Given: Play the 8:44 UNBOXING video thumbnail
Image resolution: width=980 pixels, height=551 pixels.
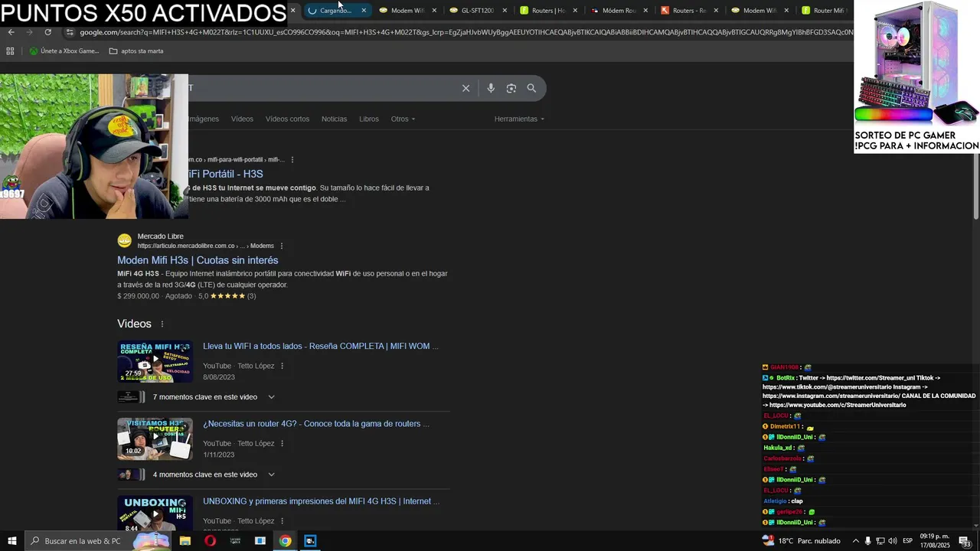Looking at the screenshot, I should (x=155, y=513).
